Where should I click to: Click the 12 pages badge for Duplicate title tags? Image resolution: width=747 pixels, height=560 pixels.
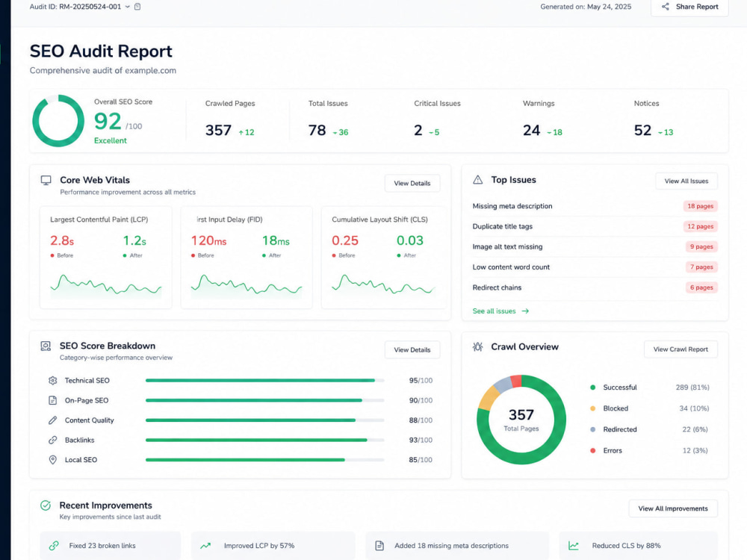[x=700, y=227]
